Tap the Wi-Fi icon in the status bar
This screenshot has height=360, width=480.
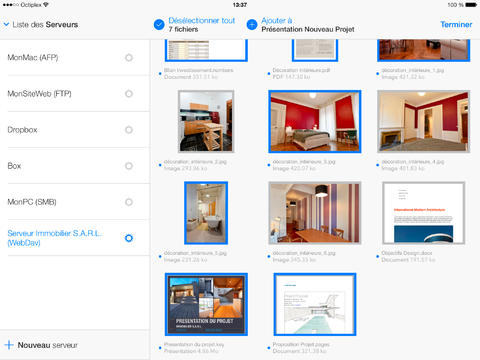pyautogui.click(x=46, y=5)
